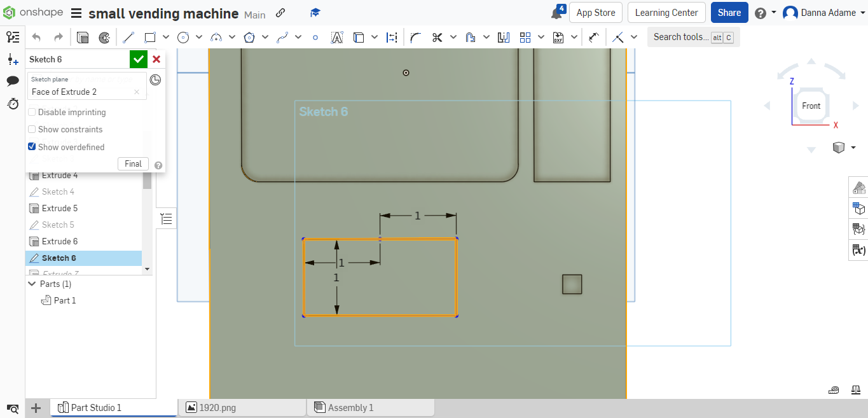Select the Dimension tool
This screenshot has height=418, width=868.
coord(392,37)
